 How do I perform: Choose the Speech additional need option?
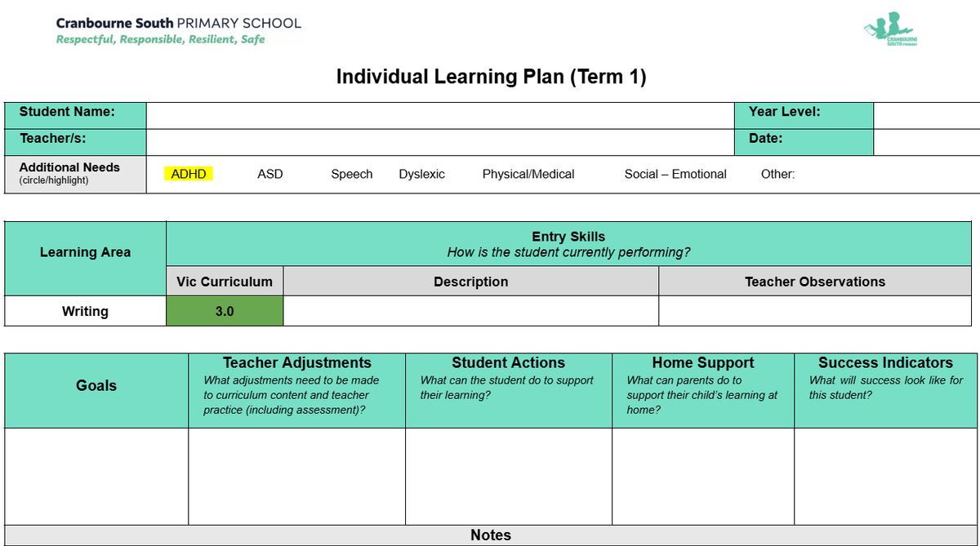352,174
